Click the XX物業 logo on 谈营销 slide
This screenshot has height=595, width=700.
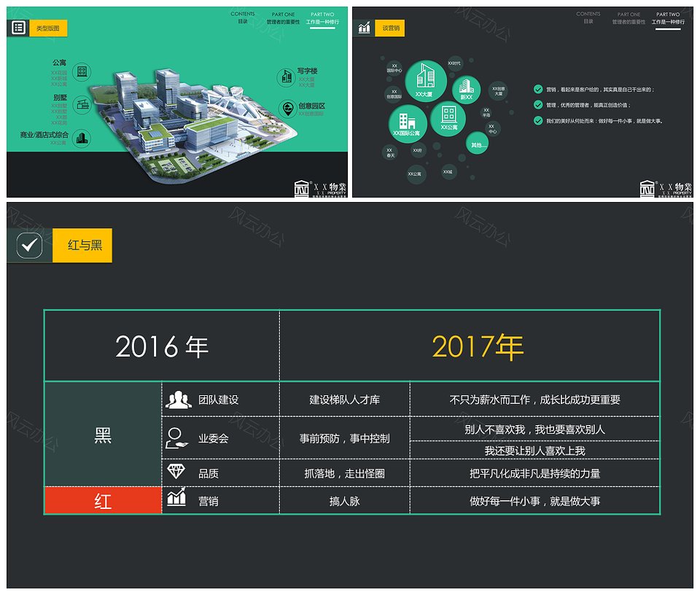(666, 188)
